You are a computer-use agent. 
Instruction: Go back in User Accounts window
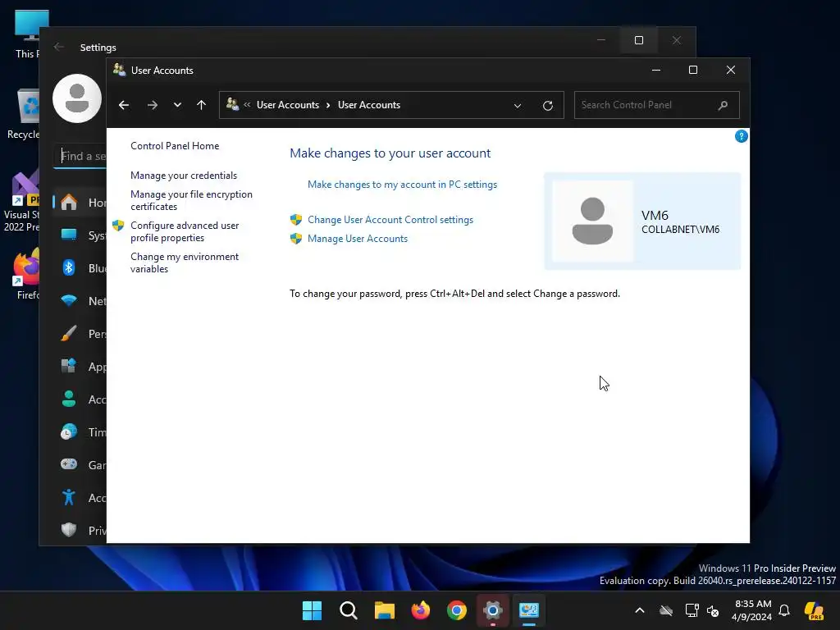[x=124, y=105]
